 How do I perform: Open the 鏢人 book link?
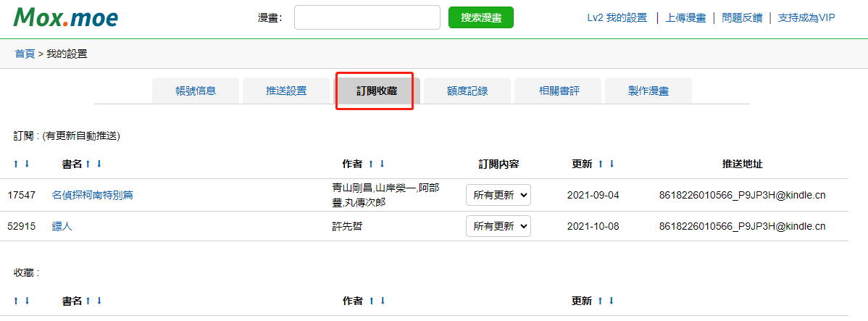click(x=62, y=226)
